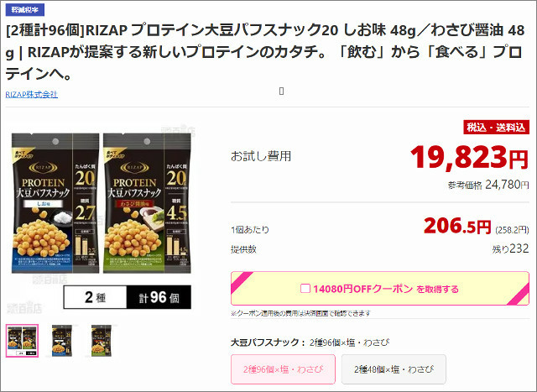Click the わさび醤油 package main image
This screenshot has height=392, width=537.
pyautogui.click(x=147, y=203)
